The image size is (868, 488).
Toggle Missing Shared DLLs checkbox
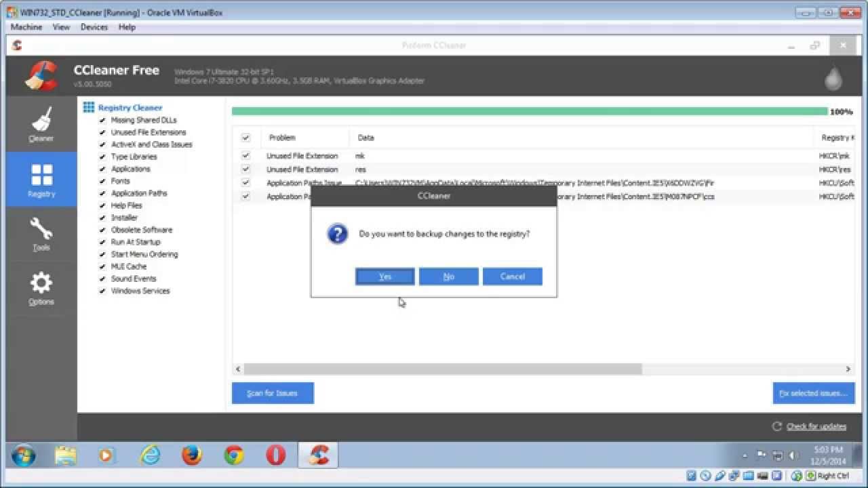[x=102, y=120]
